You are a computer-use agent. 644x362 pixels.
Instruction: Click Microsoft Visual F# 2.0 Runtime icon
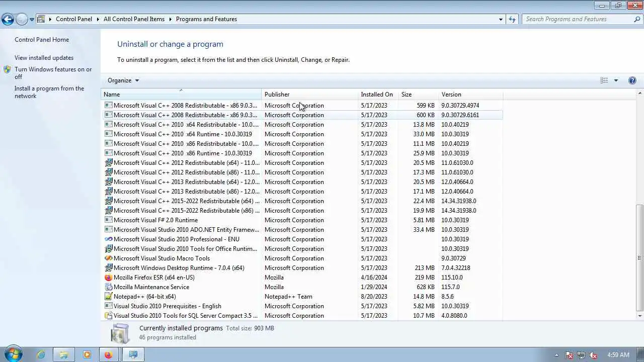[x=108, y=220]
